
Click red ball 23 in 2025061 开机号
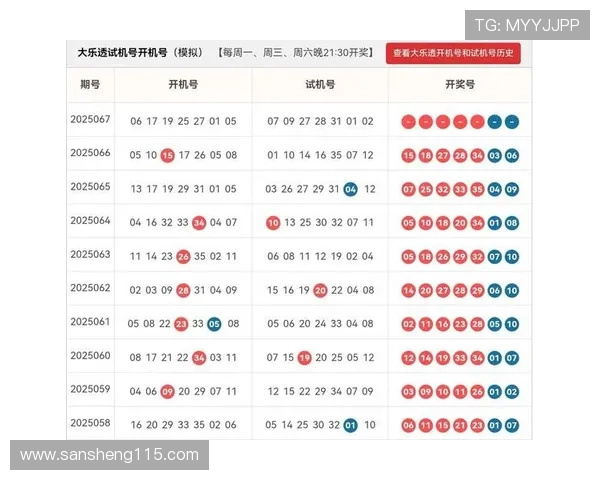click(x=181, y=324)
